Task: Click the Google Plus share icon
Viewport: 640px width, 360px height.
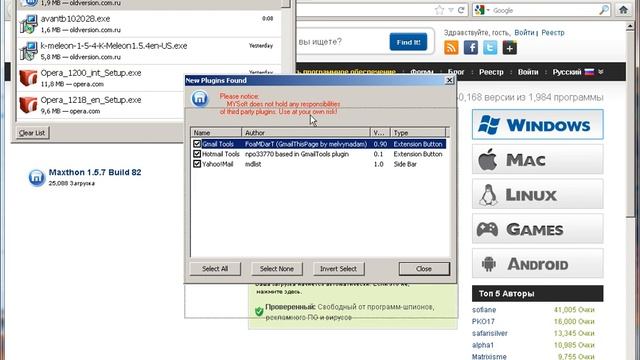Action: tap(510, 48)
